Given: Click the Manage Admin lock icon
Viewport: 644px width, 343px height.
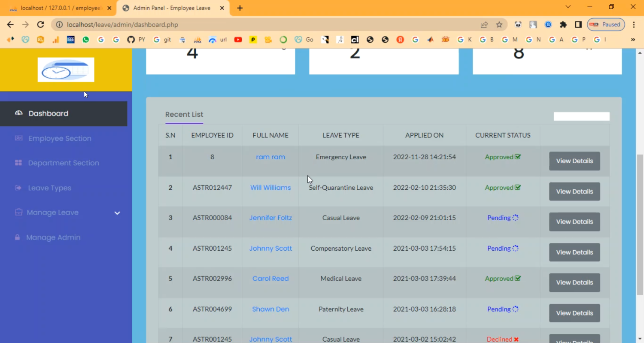Looking at the screenshot, I should tap(18, 237).
